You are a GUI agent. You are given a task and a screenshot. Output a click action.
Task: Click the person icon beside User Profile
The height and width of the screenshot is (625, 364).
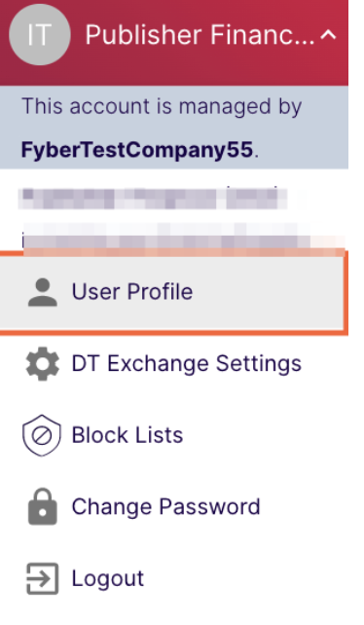(x=42, y=292)
